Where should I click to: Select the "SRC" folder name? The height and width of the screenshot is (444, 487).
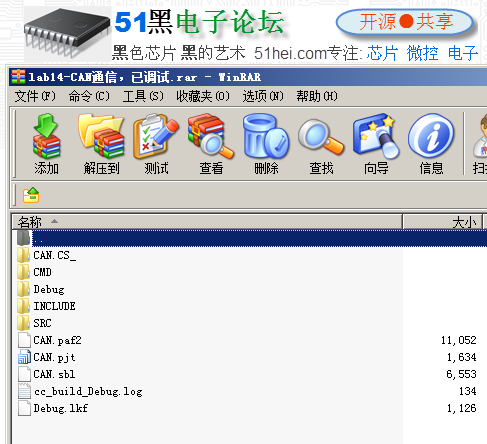pyautogui.click(x=42, y=323)
